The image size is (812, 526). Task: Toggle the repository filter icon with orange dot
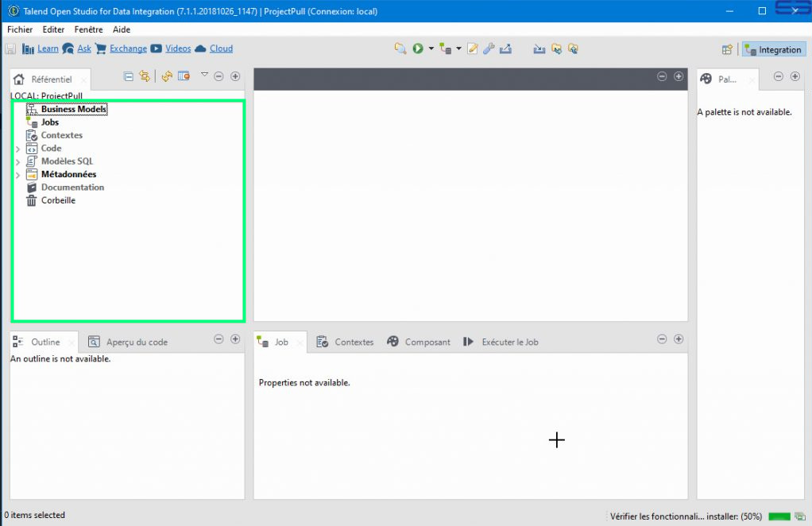coord(184,76)
